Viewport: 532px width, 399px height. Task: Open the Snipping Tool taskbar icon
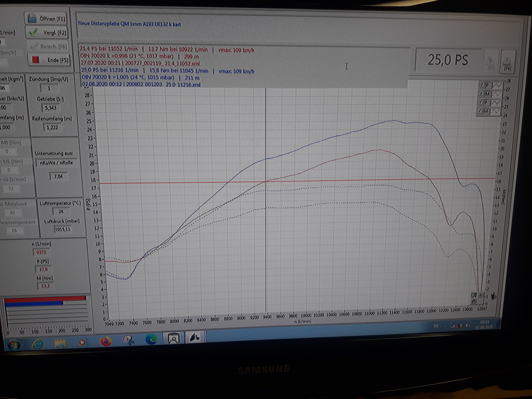[x=128, y=340]
